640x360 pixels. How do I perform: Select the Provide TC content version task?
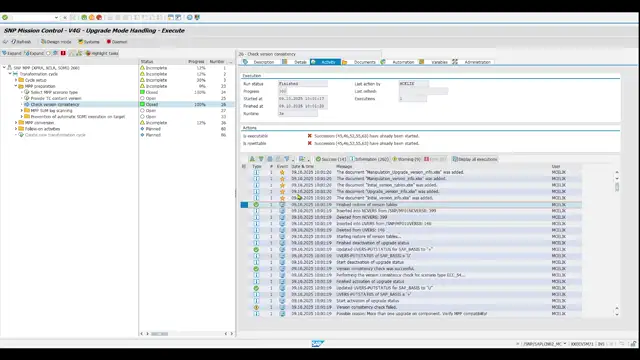tap(56, 98)
